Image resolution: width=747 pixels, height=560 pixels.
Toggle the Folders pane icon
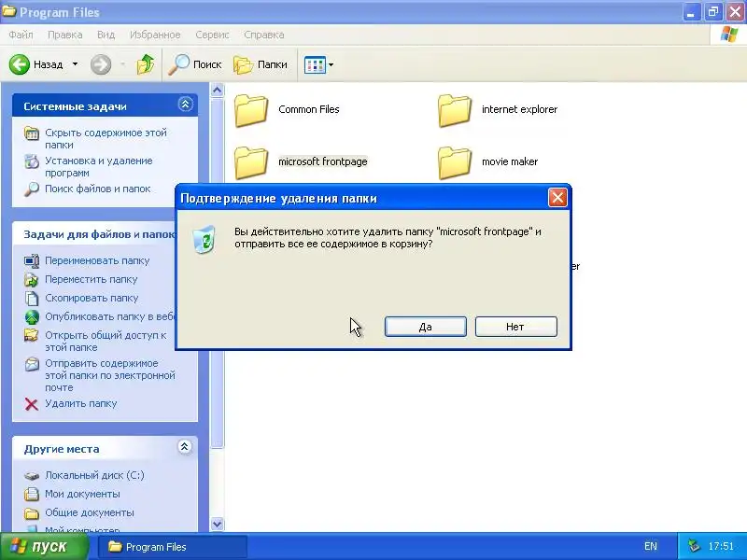(243, 64)
